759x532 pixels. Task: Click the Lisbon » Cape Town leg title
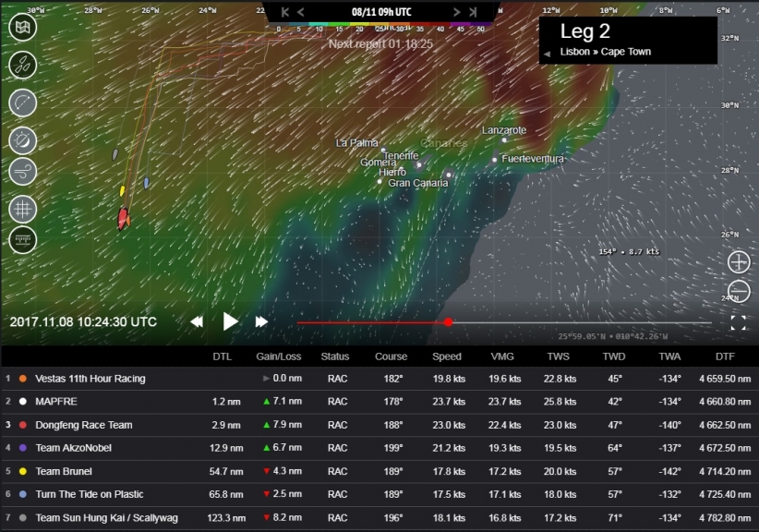(606, 52)
